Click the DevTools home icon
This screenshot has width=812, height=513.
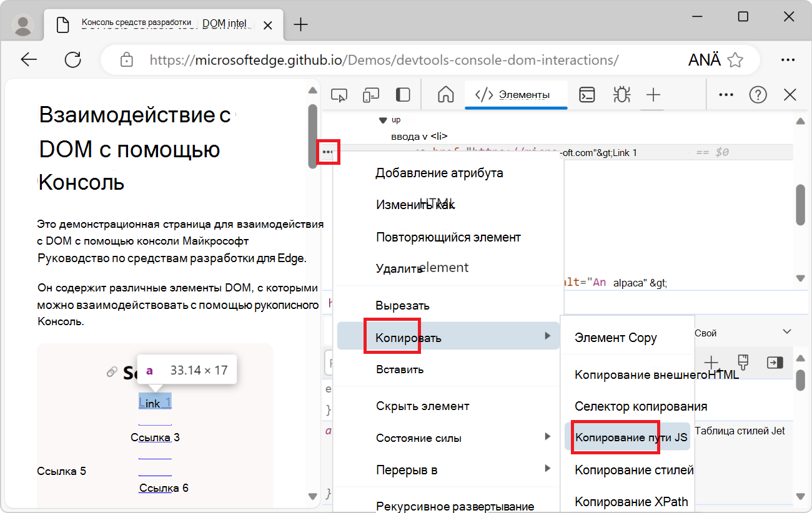(445, 94)
